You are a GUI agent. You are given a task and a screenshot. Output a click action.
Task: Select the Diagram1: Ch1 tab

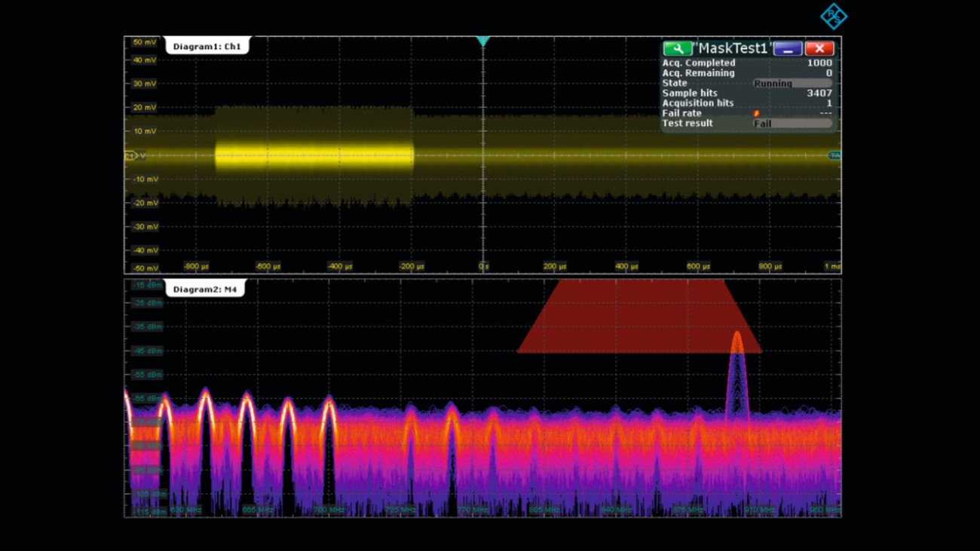(x=207, y=47)
